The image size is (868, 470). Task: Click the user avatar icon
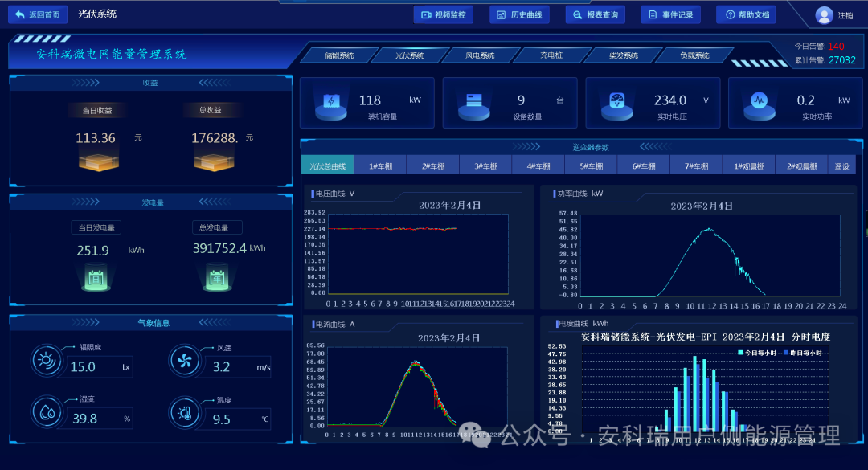pos(825,15)
